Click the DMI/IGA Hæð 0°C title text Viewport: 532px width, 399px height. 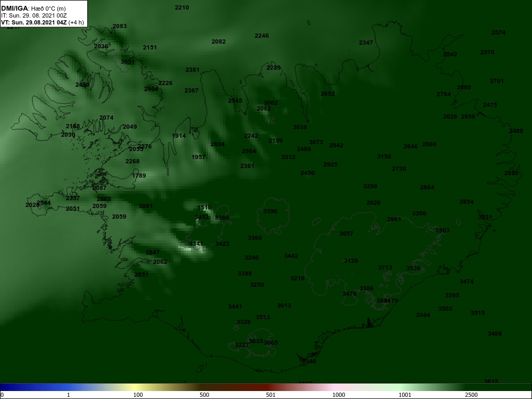pyautogui.click(x=33, y=9)
